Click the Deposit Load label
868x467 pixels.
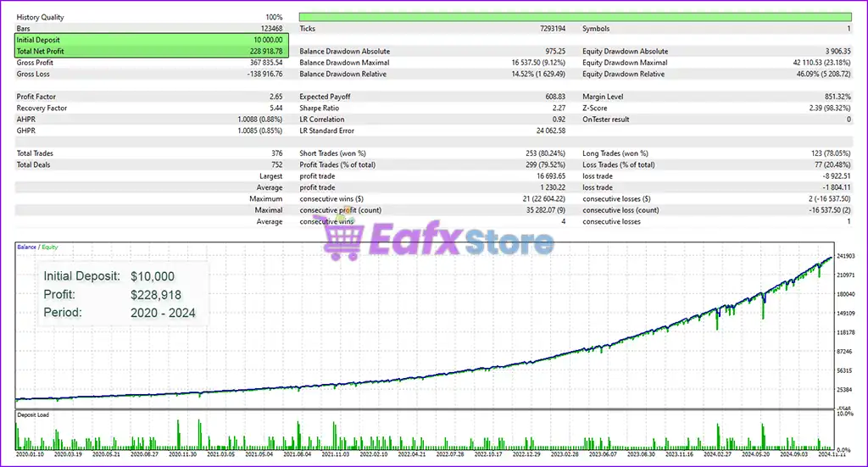click(33, 414)
